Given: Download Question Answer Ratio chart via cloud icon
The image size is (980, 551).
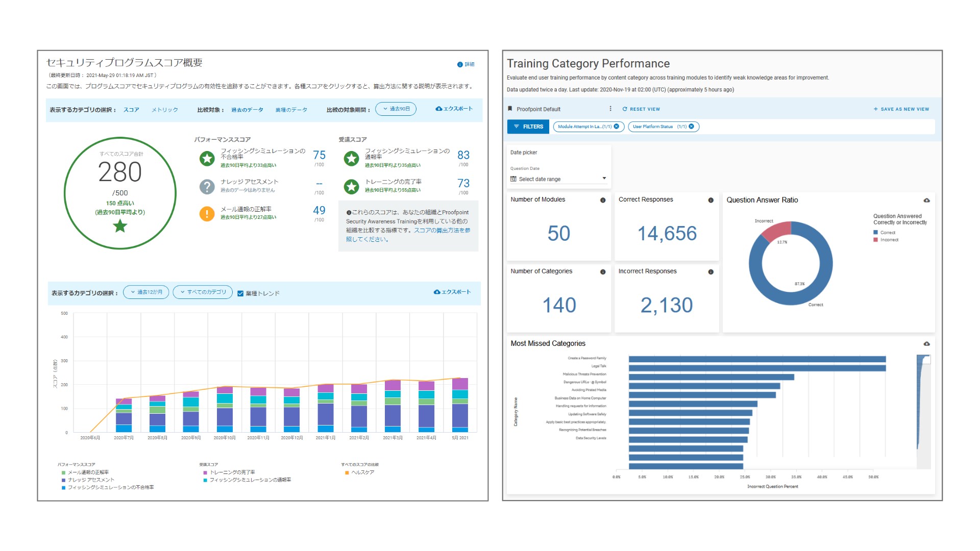Looking at the screenshot, I should [x=926, y=200].
